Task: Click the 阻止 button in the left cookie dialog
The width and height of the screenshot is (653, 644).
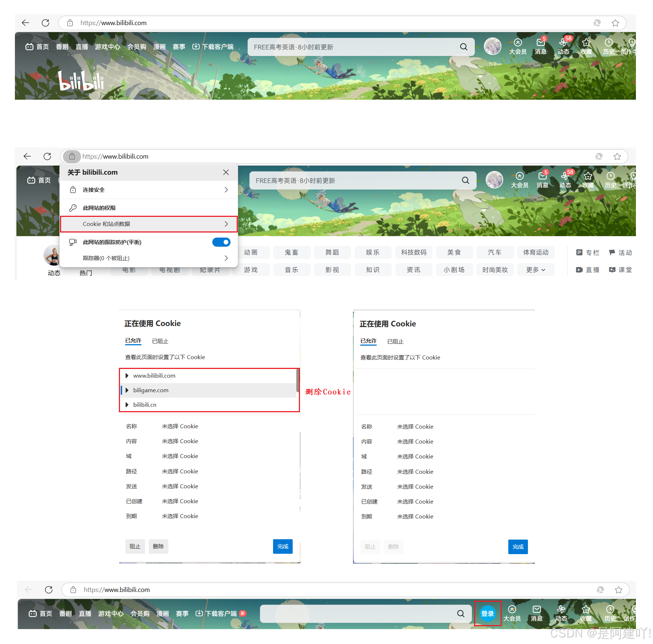Action: [135, 546]
